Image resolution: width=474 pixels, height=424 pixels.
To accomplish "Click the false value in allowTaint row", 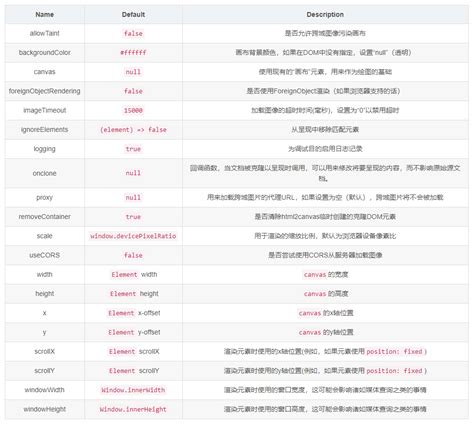I will pos(133,33).
